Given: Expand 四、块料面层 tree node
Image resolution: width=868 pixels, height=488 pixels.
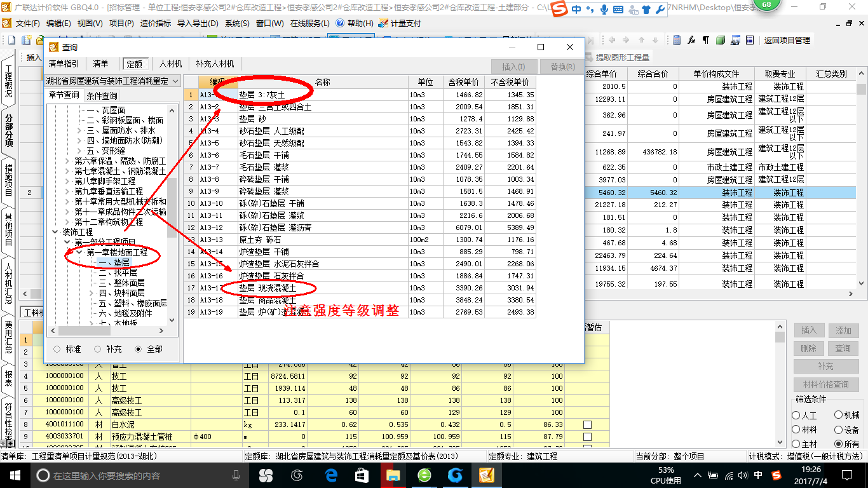Looking at the screenshot, I should point(91,293).
